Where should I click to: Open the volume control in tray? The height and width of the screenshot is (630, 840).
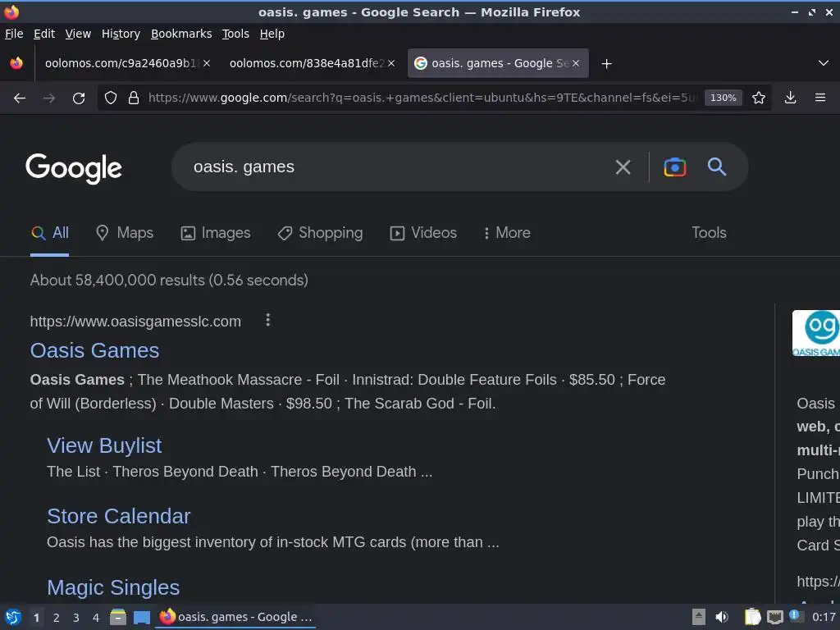click(722, 617)
